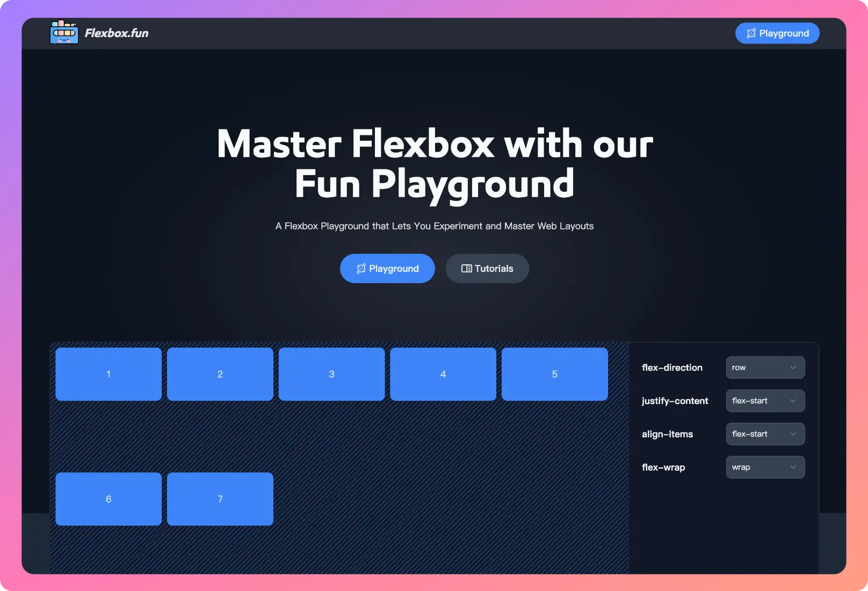Click flex item box 4
This screenshot has height=591, width=868.
click(443, 374)
